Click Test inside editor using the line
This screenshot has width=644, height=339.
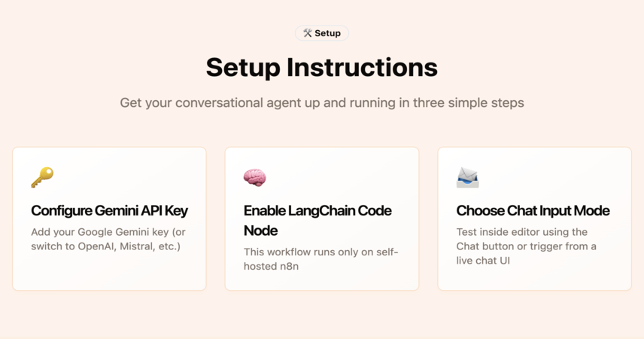(x=521, y=232)
